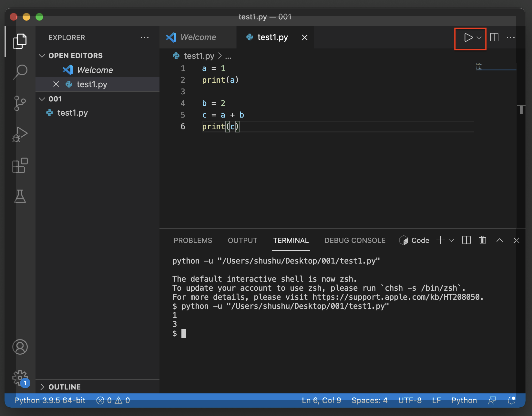The image size is (532, 416).
Task: Click the editor vertical scrollbar marker
Action: coord(521,109)
